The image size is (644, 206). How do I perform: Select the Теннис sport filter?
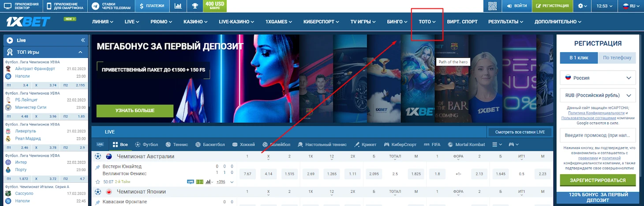176,145
